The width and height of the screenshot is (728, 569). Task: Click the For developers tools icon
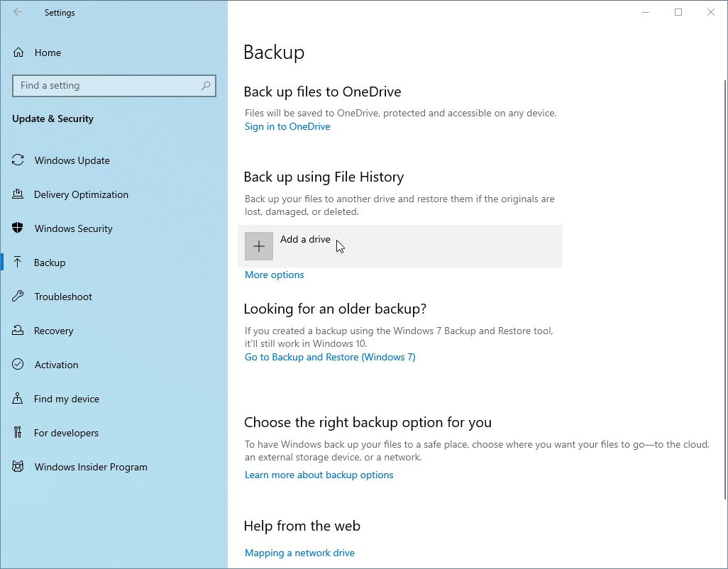pos(18,433)
